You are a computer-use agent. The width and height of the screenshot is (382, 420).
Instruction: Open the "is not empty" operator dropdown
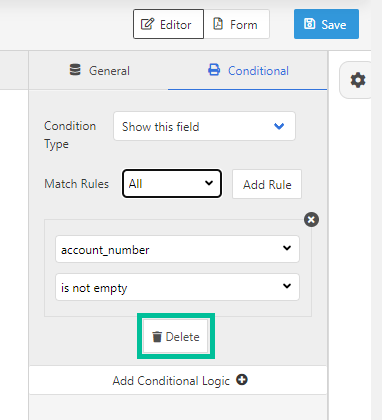[x=177, y=287]
